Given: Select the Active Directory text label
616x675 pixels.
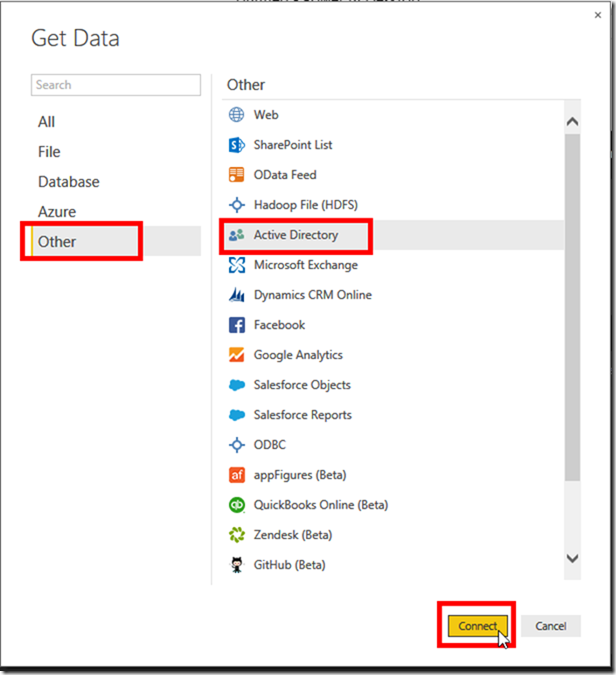Looking at the screenshot, I should click(x=296, y=235).
